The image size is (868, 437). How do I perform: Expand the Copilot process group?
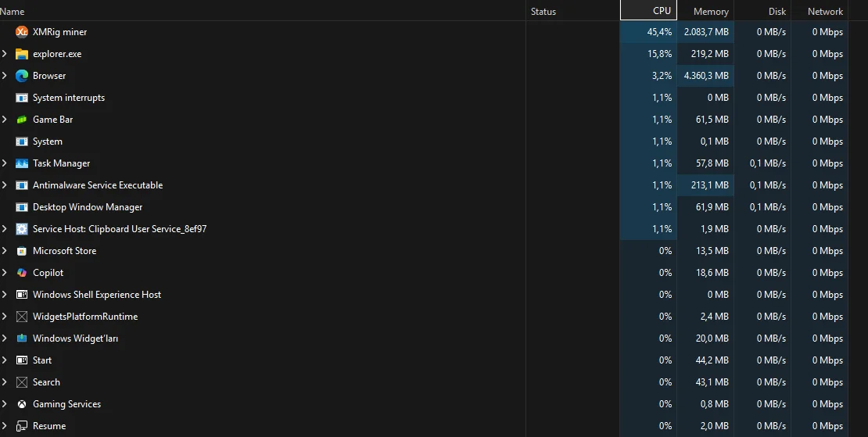coord(5,273)
